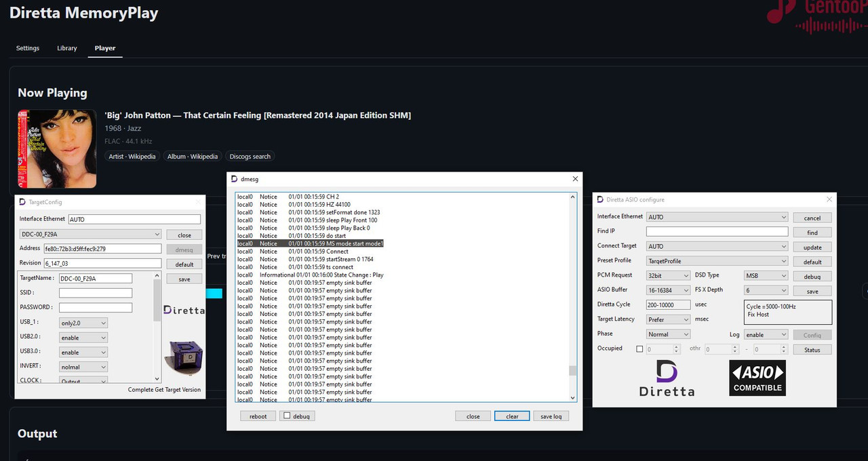Open Target Latency Prefer dropdown
The height and width of the screenshot is (461, 868).
[669, 319]
